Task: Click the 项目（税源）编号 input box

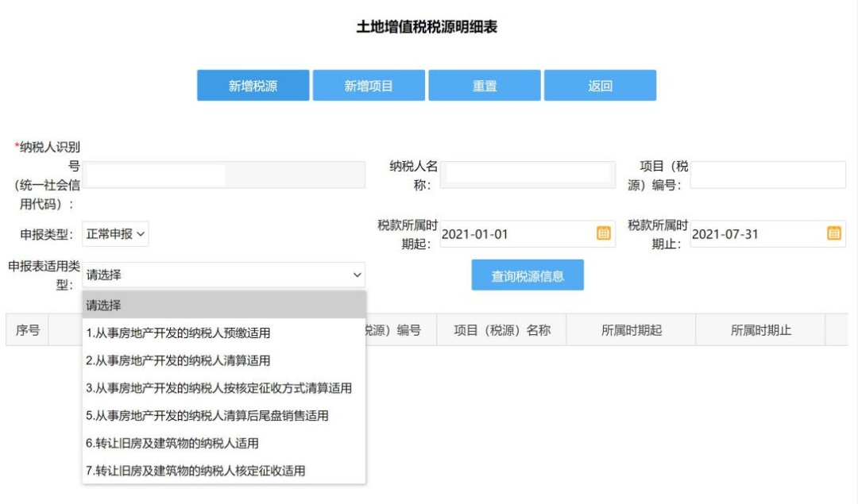Action: (x=768, y=173)
